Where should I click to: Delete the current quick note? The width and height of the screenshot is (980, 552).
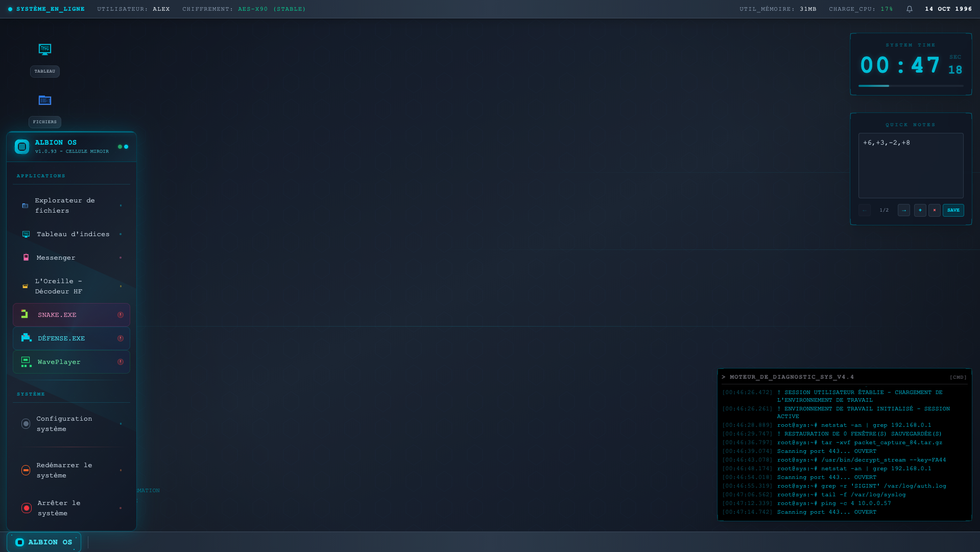point(935,210)
